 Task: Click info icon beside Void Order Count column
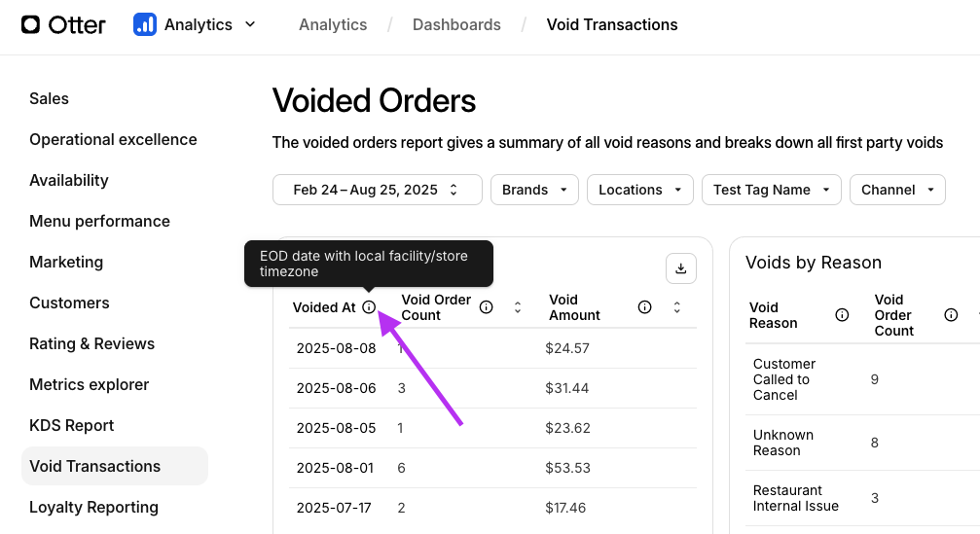click(x=486, y=307)
